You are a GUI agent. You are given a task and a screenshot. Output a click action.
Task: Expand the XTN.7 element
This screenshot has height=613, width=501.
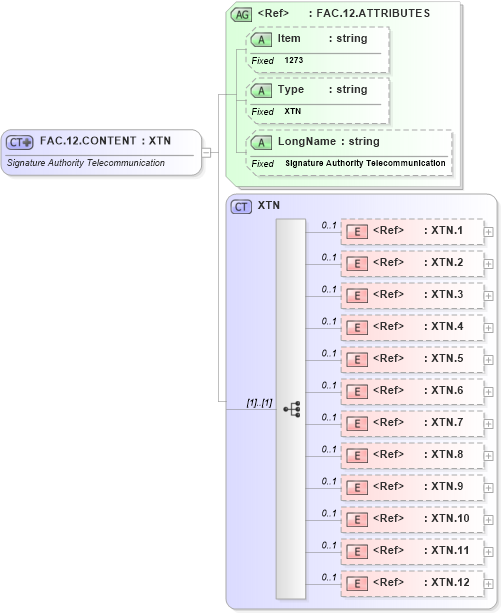(x=488, y=424)
